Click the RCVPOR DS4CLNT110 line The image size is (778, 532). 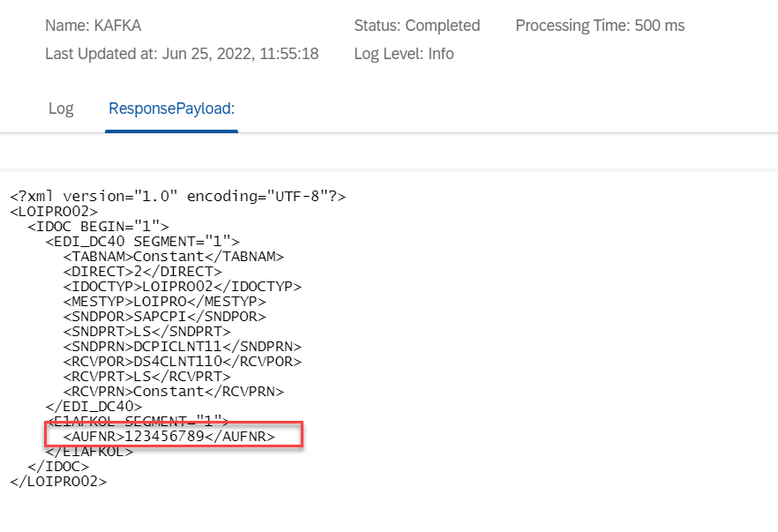pyautogui.click(x=182, y=361)
